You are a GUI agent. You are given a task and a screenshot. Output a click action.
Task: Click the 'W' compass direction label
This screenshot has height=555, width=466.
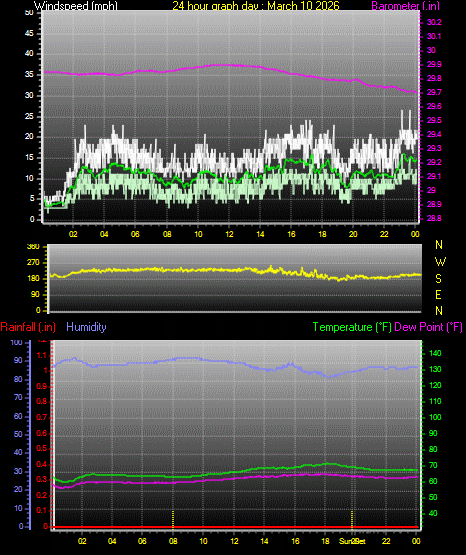click(440, 262)
